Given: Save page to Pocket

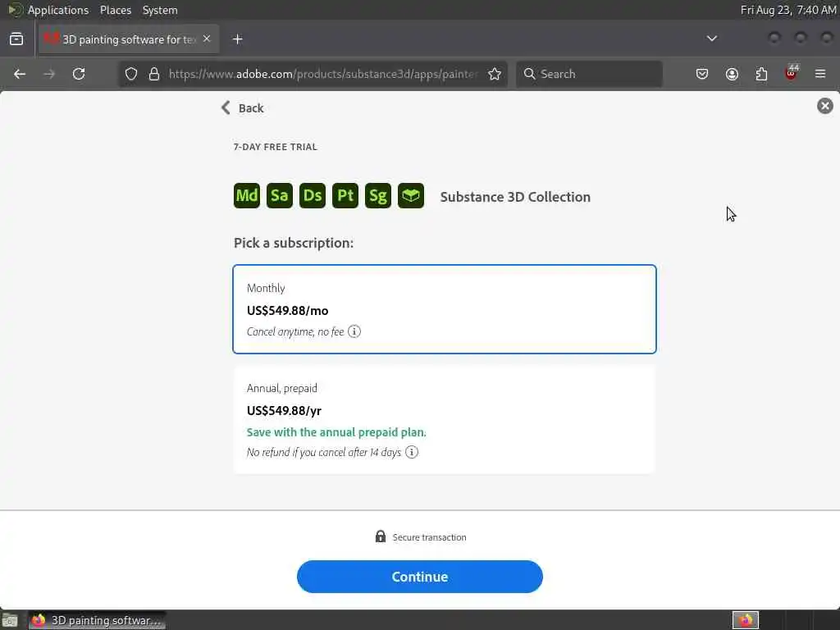Looking at the screenshot, I should tap(702, 74).
